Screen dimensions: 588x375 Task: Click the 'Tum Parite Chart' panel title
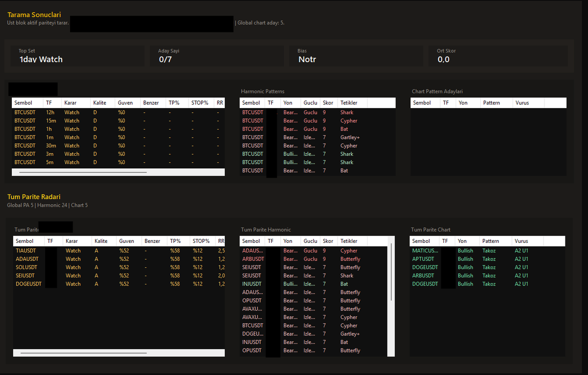[x=431, y=230]
